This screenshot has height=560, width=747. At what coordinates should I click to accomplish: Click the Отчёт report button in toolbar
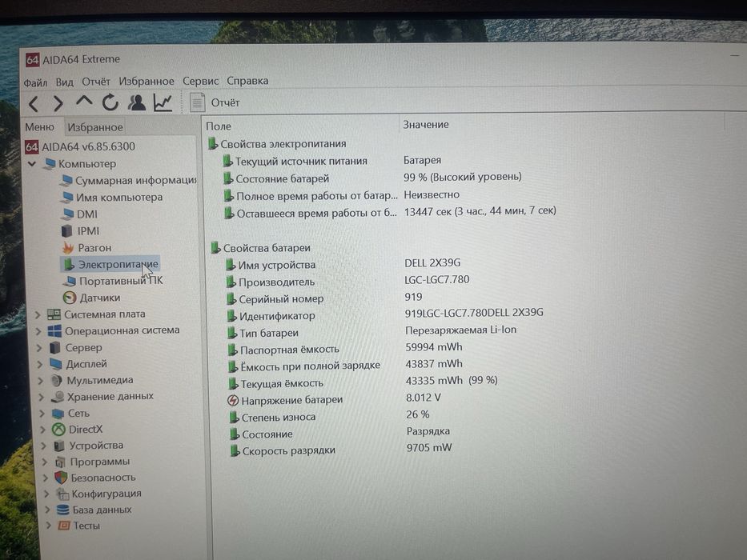point(215,102)
